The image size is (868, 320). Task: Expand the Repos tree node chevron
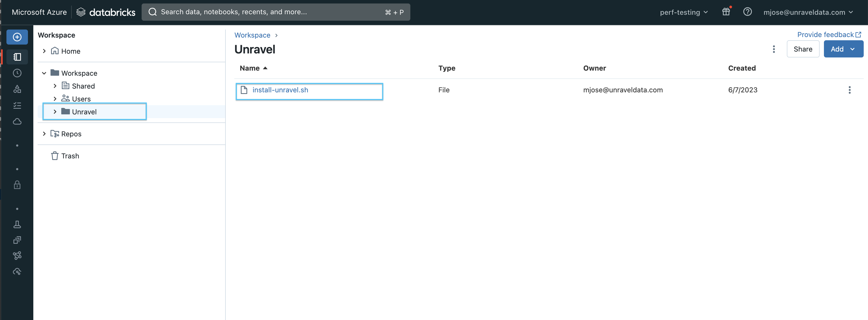pyautogui.click(x=44, y=134)
